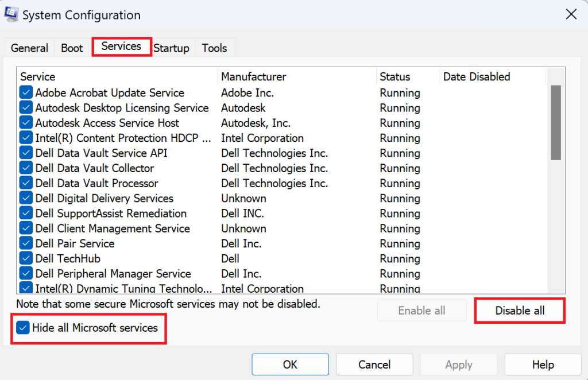This screenshot has height=380, width=588.
Task: Toggle Autodesk Desktop Licensing Service checkbox
Action: coord(26,108)
